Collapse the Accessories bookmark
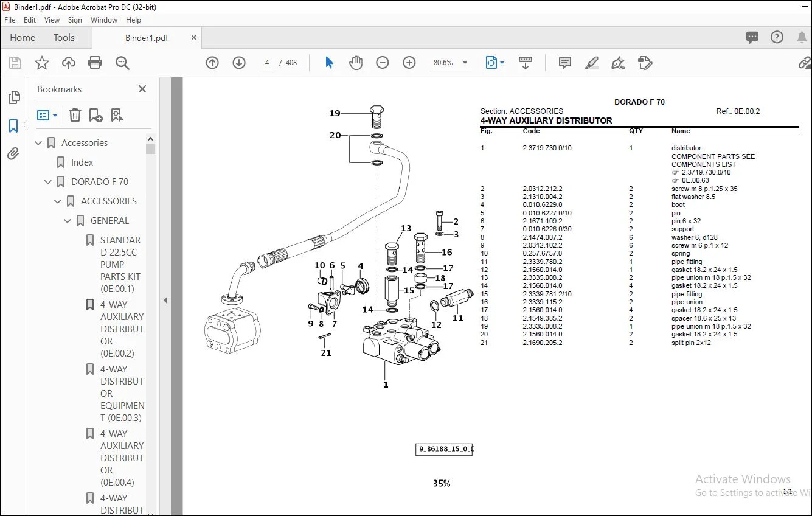 click(x=39, y=143)
